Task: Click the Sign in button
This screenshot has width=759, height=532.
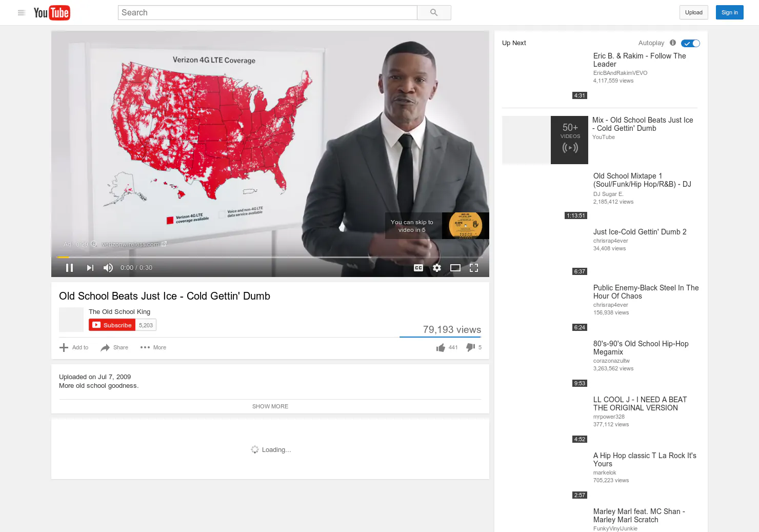Action: 729,13
